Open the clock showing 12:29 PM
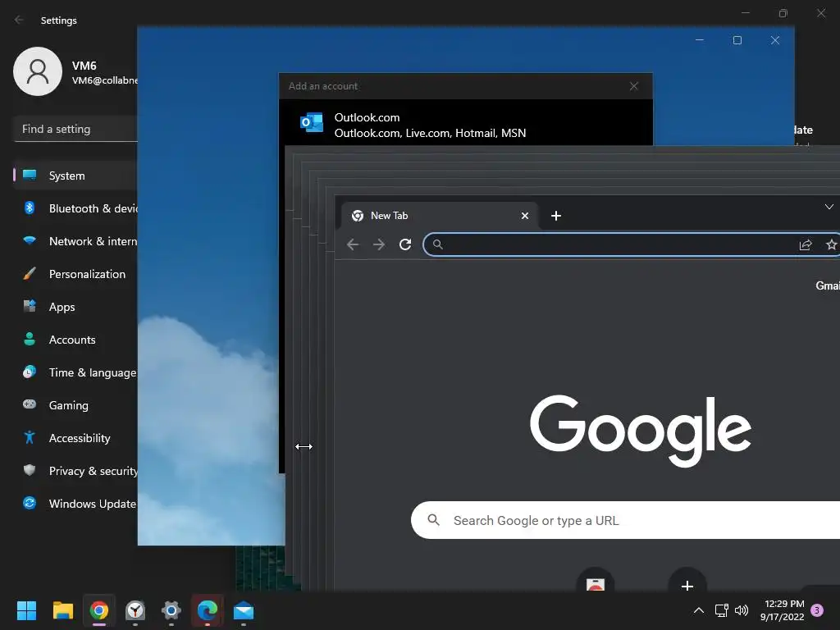Viewport: 840px width, 630px height. 783,610
